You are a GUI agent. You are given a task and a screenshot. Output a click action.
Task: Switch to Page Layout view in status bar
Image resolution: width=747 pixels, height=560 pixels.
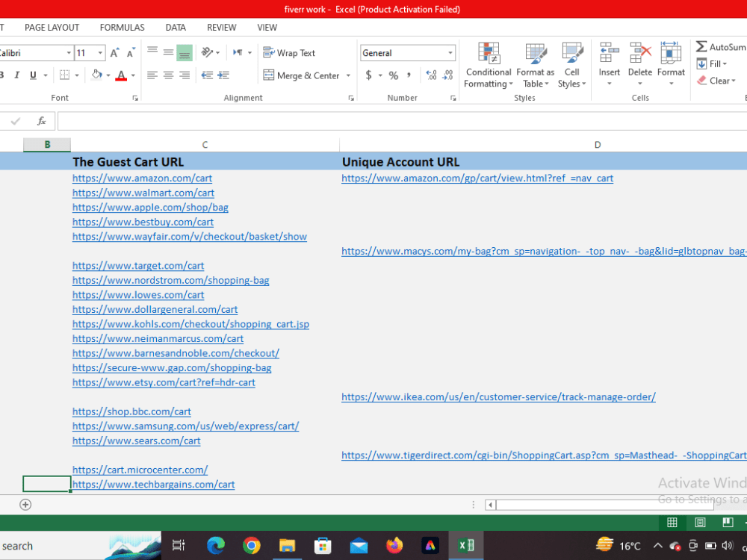[700, 523]
